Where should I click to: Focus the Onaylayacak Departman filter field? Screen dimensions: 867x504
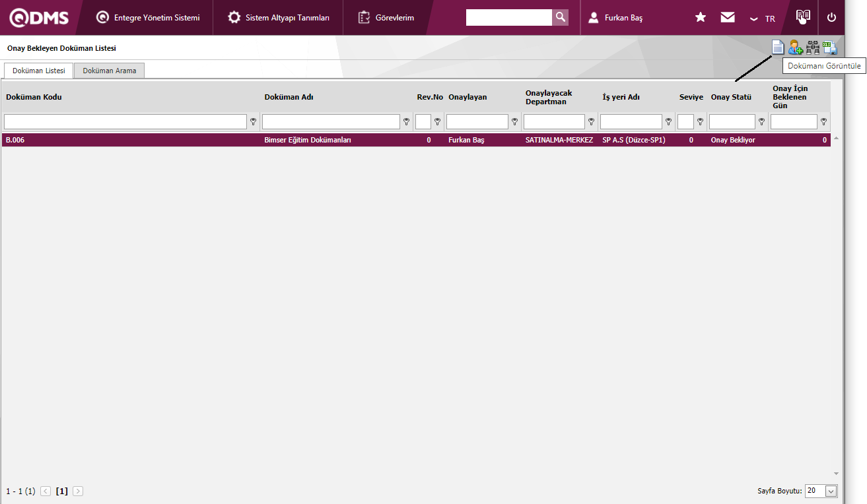pyautogui.click(x=554, y=122)
